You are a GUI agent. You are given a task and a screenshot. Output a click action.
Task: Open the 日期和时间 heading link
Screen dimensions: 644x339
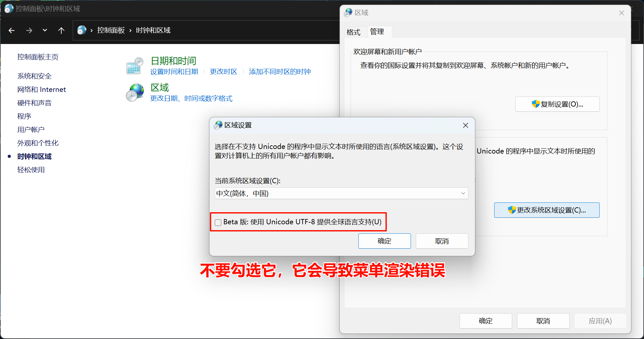pyautogui.click(x=173, y=61)
